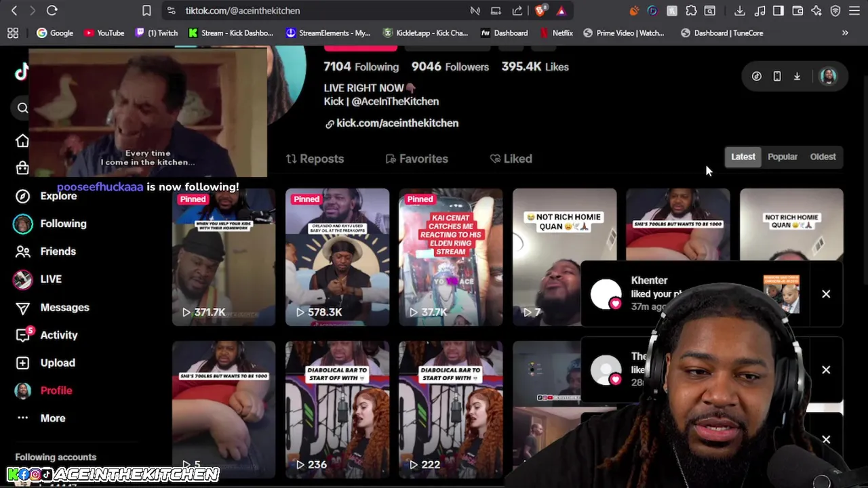
Task: Click the coin icon in the TikTok top bar
Action: coord(757,77)
